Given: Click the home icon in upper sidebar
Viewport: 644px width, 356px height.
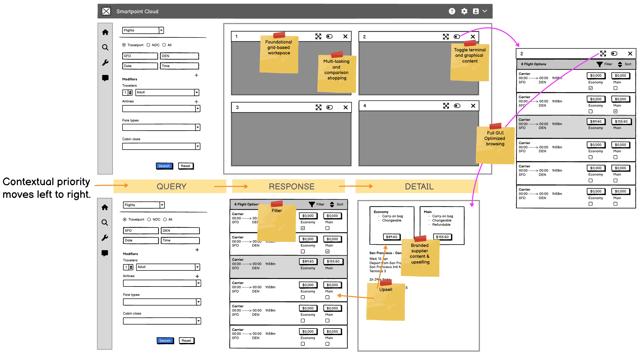Looking at the screenshot, I should 105,32.
